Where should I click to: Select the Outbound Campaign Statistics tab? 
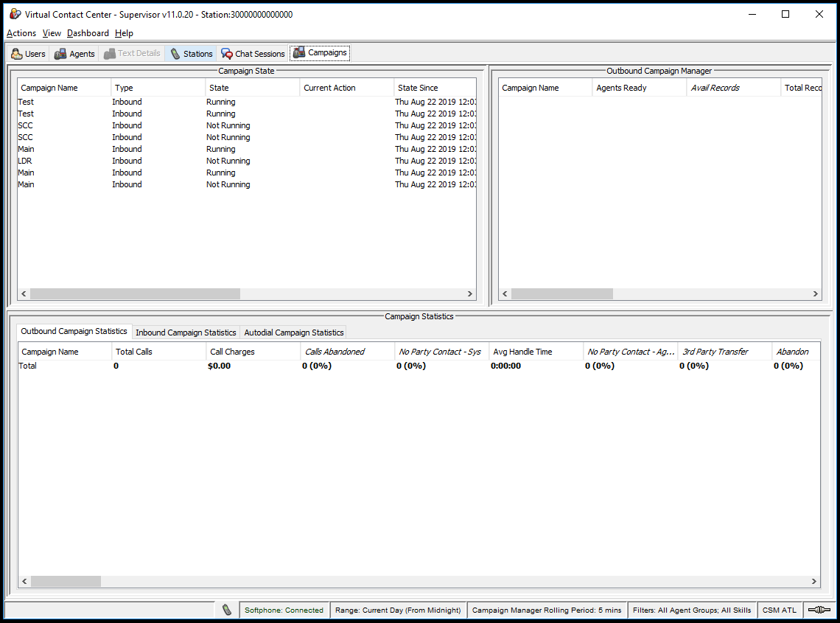point(74,331)
